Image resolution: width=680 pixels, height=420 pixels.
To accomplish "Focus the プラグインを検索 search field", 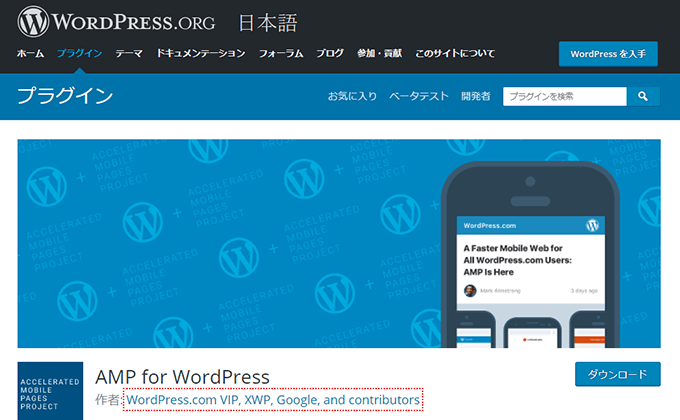I will pyautogui.click(x=565, y=96).
